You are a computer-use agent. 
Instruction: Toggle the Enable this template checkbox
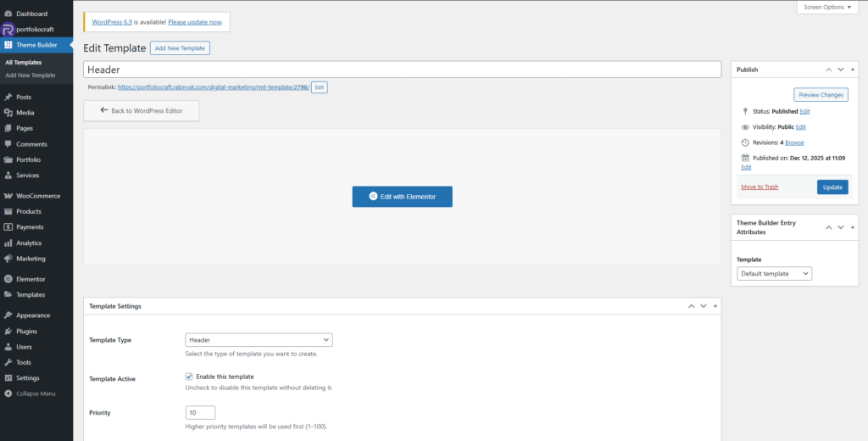189,377
